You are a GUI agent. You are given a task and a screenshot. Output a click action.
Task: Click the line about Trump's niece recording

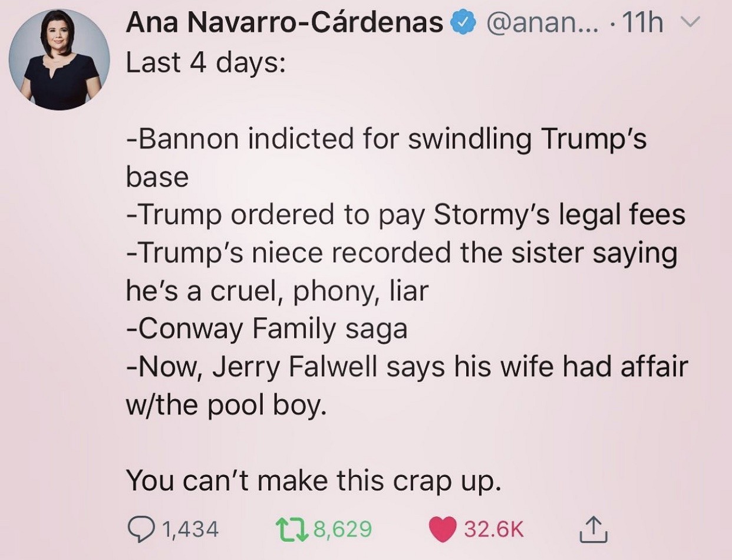[x=402, y=253]
